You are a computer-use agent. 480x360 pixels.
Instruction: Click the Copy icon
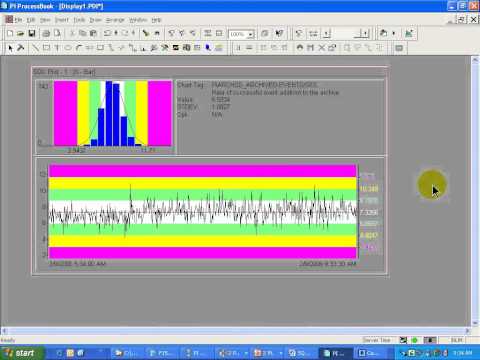(x=83, y=33)
